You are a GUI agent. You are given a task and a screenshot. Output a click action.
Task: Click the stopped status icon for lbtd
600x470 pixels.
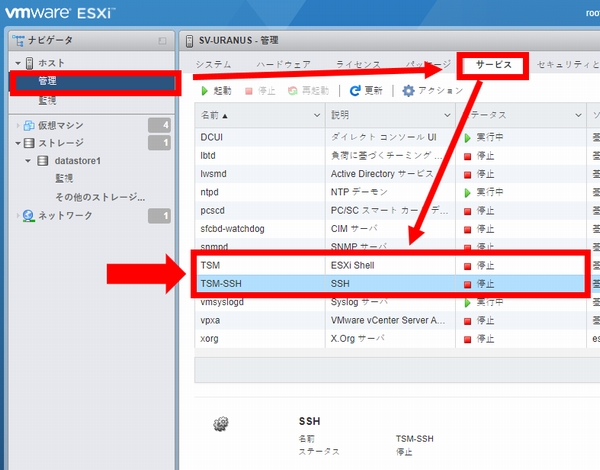pos(467,156)
